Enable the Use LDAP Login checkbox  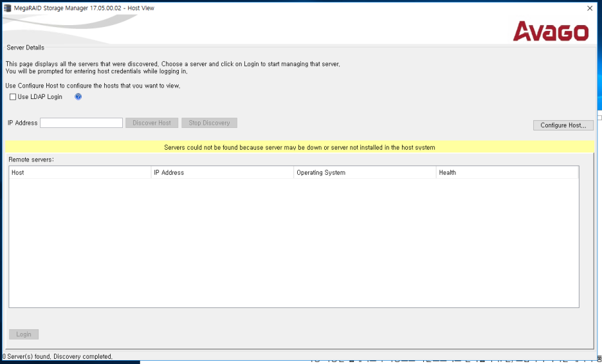[x=13, y=96]
